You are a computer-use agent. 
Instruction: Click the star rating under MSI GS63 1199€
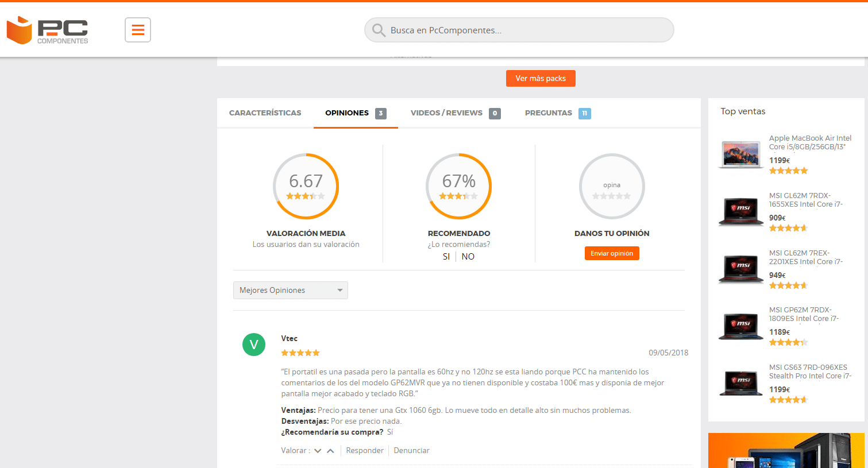coord(789,400)
